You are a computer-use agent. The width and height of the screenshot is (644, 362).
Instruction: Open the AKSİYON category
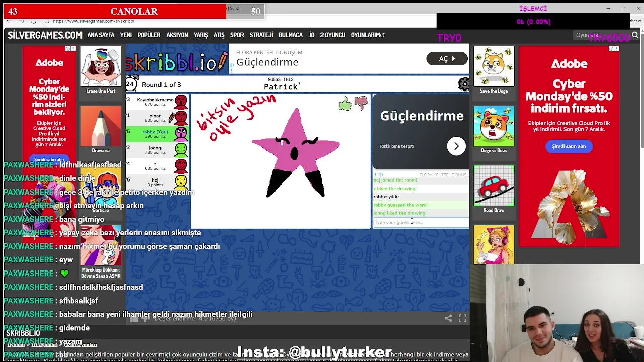coord(177,35)
